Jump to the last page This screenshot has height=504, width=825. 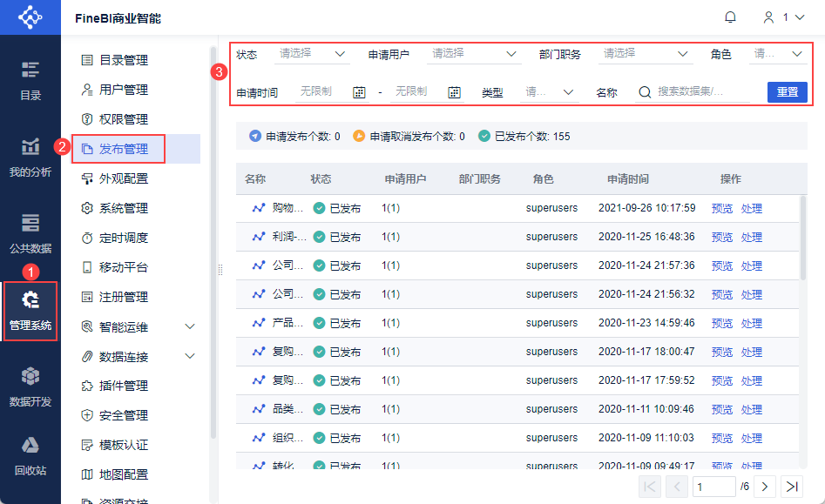click(792, 487)
